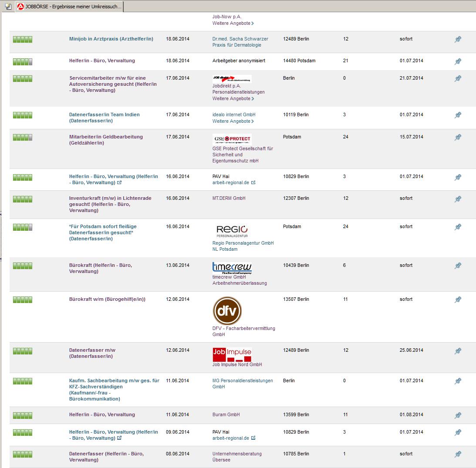
Task: Pin the Buram GmbH job listing
Action: (x=458, y=415)
